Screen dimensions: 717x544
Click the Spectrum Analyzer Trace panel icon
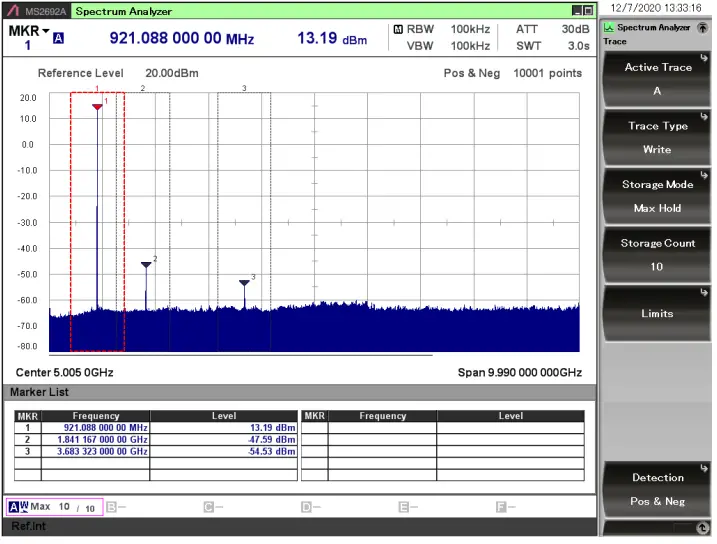[608, 28]
